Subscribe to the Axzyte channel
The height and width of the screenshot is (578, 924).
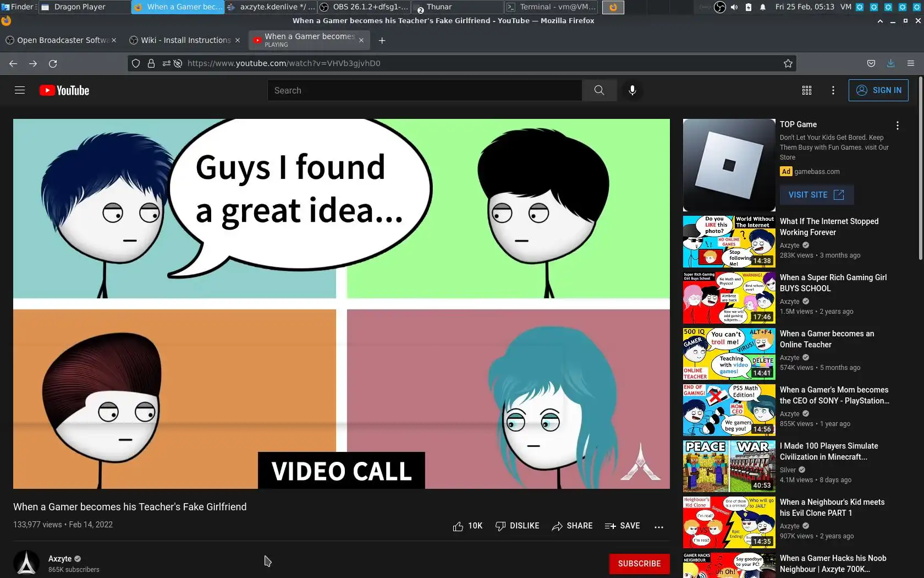click(639, 564)
